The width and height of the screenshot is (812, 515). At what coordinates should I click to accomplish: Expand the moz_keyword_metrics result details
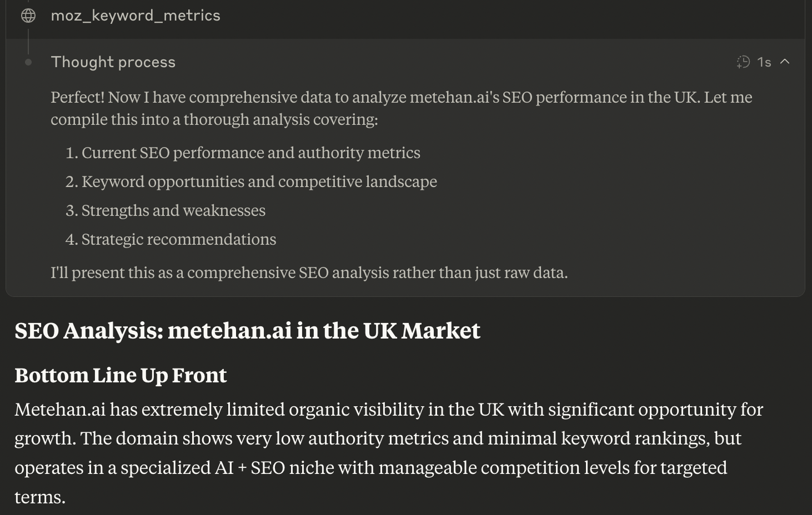pyautogui.click(x=136, y=15)
